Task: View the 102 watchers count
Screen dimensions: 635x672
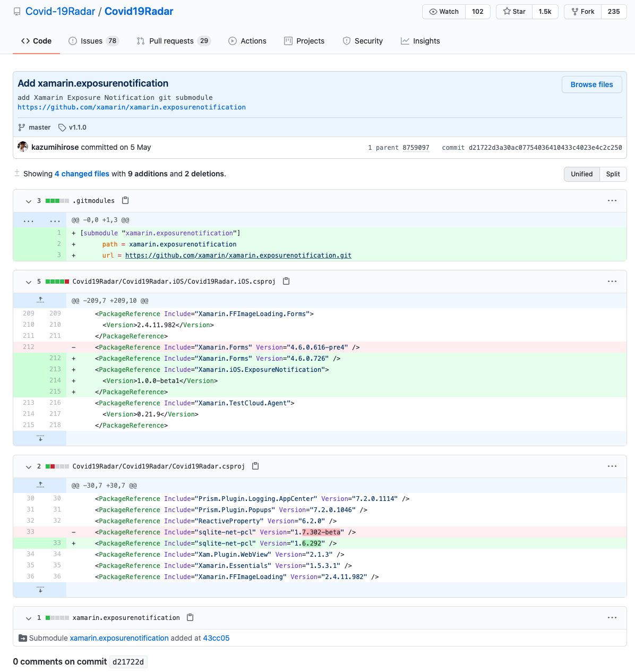Action: click(478, 12)
